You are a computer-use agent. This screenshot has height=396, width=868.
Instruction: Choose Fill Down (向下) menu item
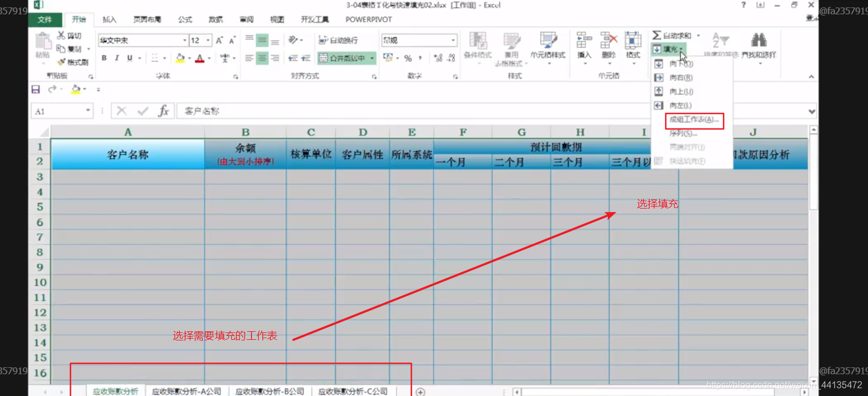tap(692, 64)
